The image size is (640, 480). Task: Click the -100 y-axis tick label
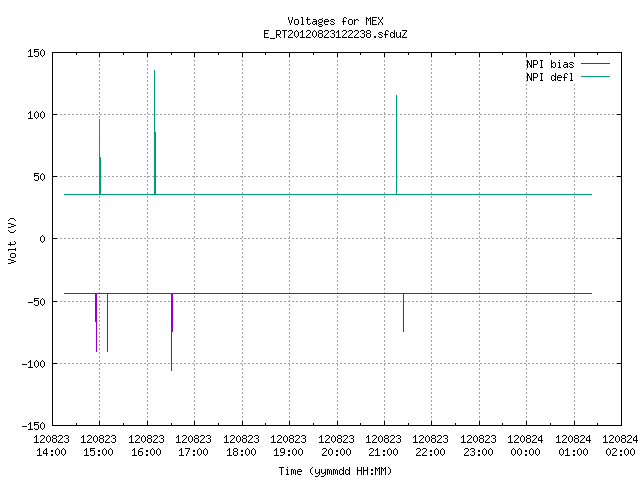coord(33,364)
